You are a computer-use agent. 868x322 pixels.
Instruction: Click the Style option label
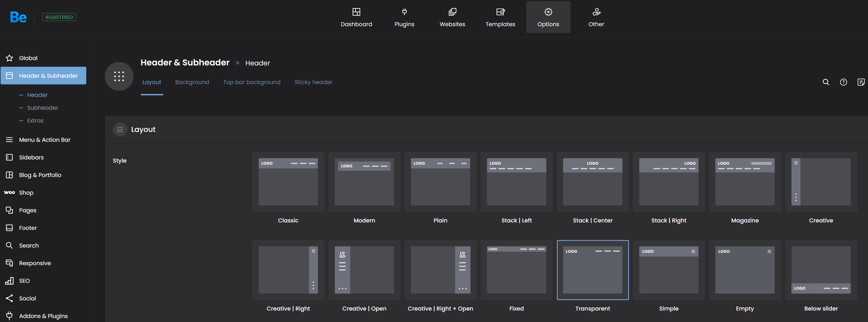pos(120,161)
